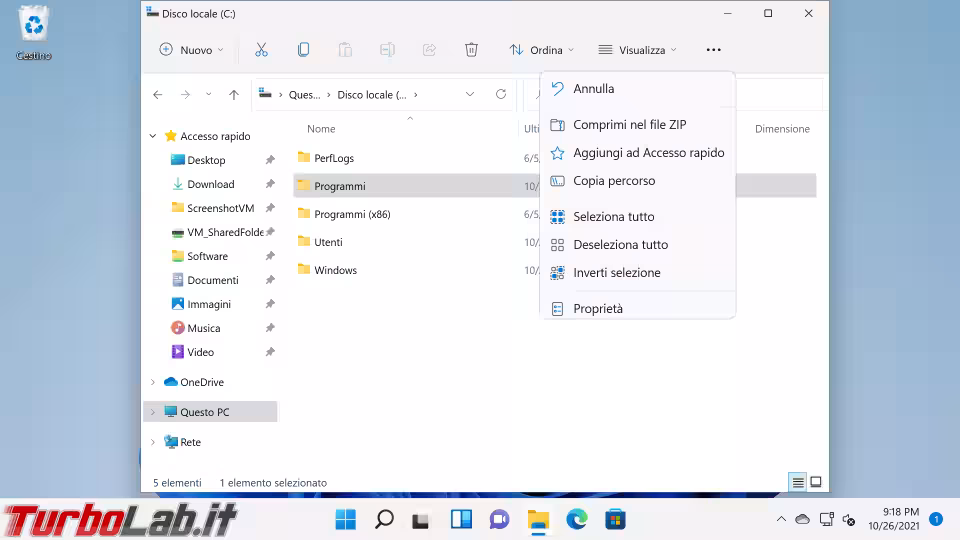The height and width of the screenshot is (540, 960).
Task: Select the Windows folder in file list
Action: [335, 270]
